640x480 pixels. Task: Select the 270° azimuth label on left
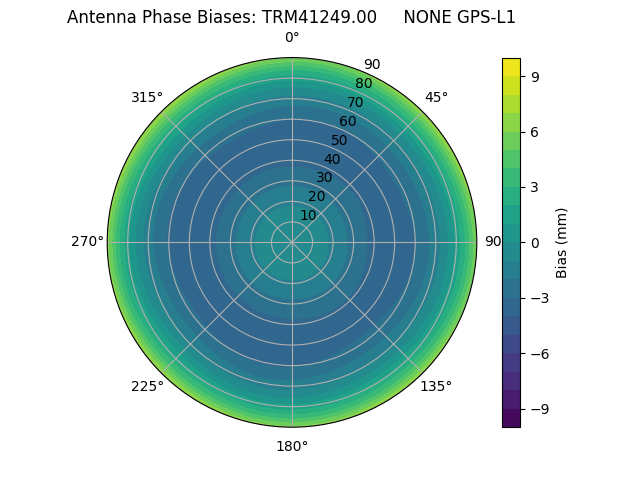87,242
